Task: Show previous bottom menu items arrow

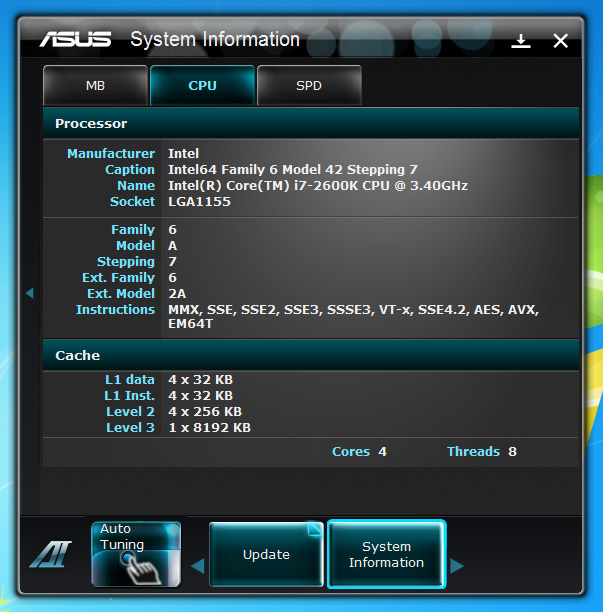Action: (x=198, y=566)
